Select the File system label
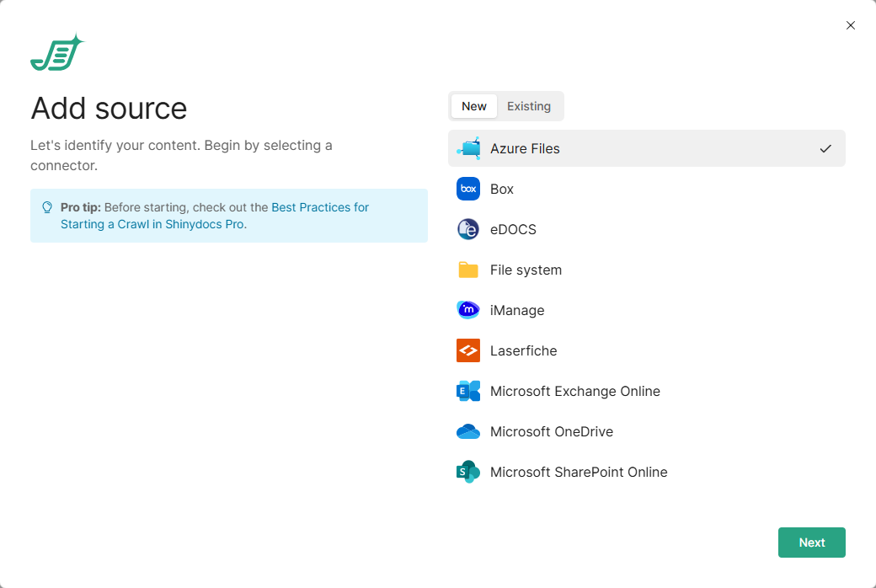Screen dimensions: 876x588 [x=526, y=270]
